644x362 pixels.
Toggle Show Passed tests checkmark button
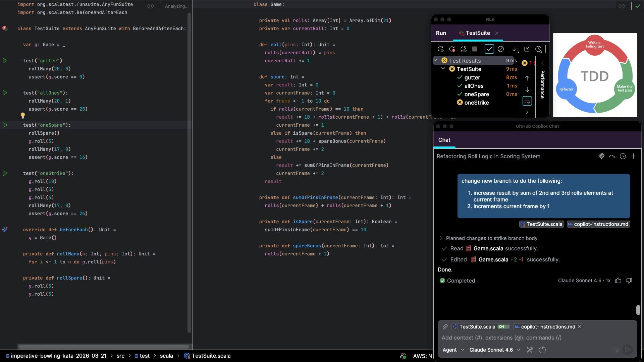[489, 49]
